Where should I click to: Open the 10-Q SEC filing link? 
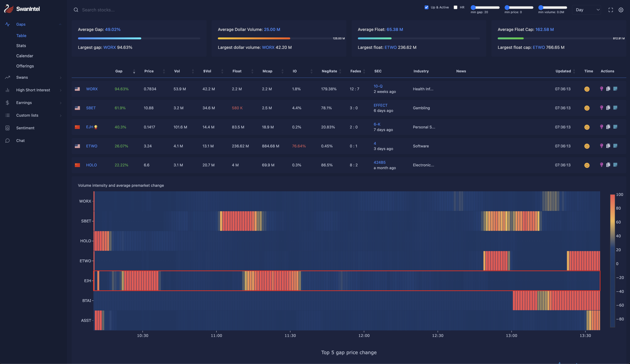click(378, 86)
